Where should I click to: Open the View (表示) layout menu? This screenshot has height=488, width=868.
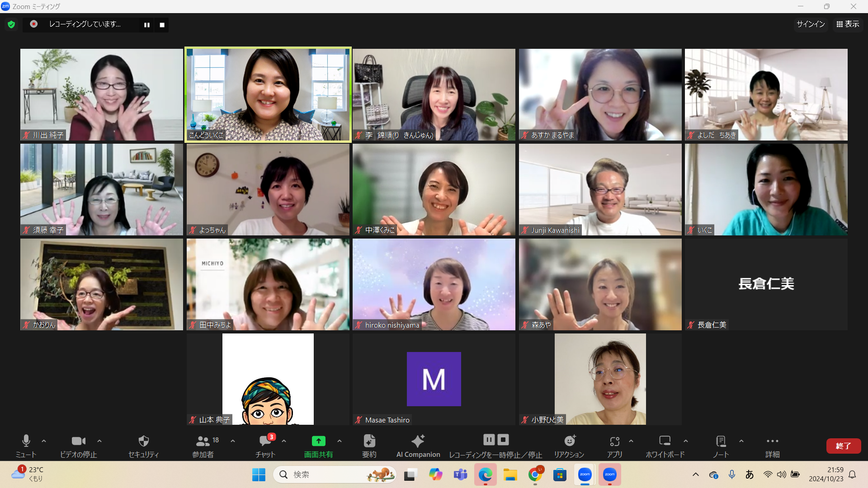pos(848,24)
